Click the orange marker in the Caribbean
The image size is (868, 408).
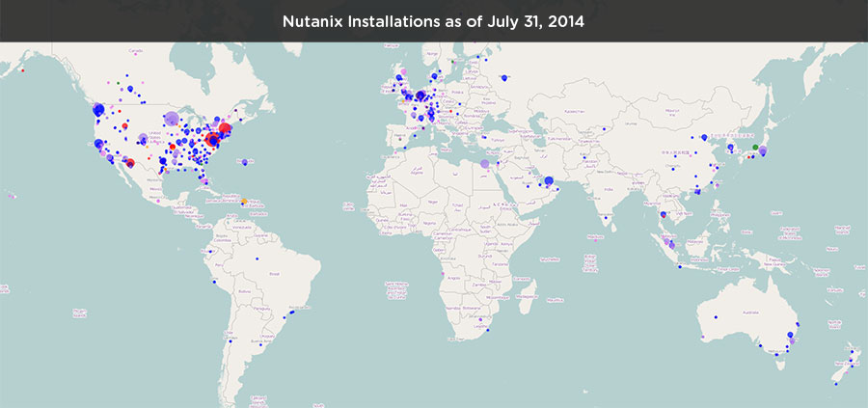point(244,201)
